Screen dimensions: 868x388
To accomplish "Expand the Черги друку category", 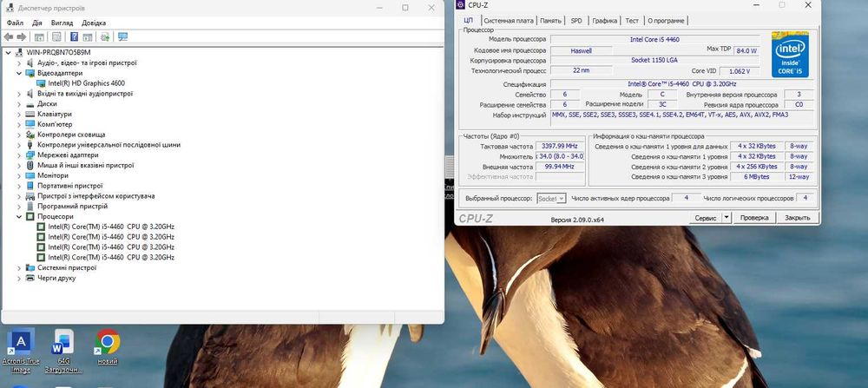I will pos(19,278).
